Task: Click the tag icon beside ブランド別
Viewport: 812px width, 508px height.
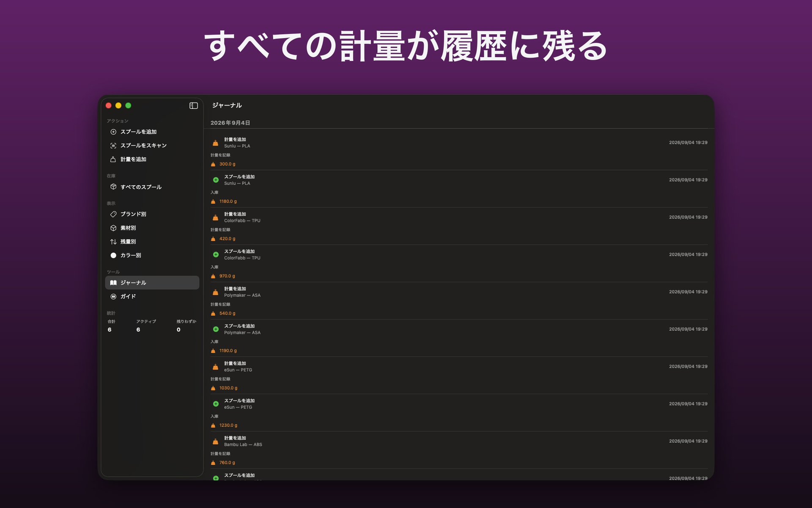Action: click(113, 214)
